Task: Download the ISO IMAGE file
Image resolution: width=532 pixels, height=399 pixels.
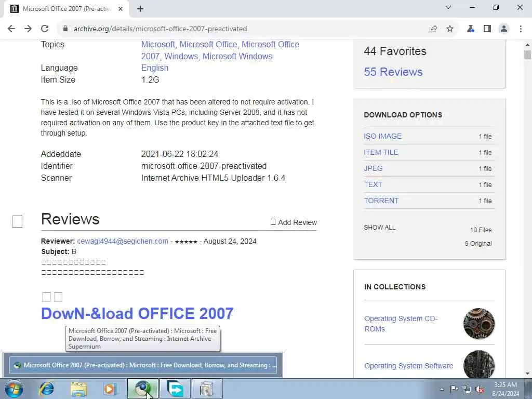Action: click(x=383, y=137)
